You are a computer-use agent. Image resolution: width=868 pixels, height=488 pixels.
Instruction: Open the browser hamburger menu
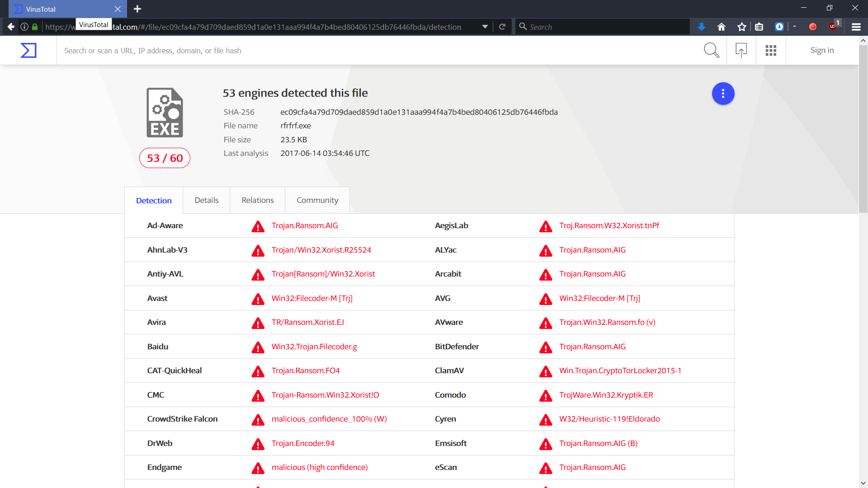[x=856, y=27]
